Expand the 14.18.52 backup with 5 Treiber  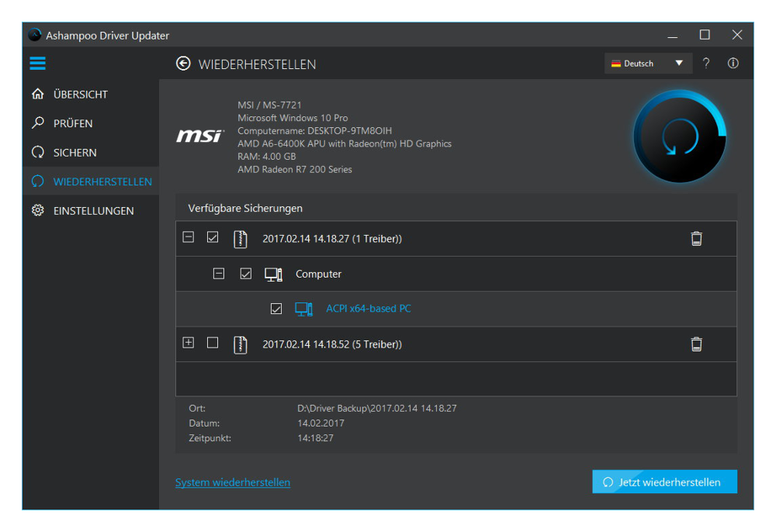188,343
